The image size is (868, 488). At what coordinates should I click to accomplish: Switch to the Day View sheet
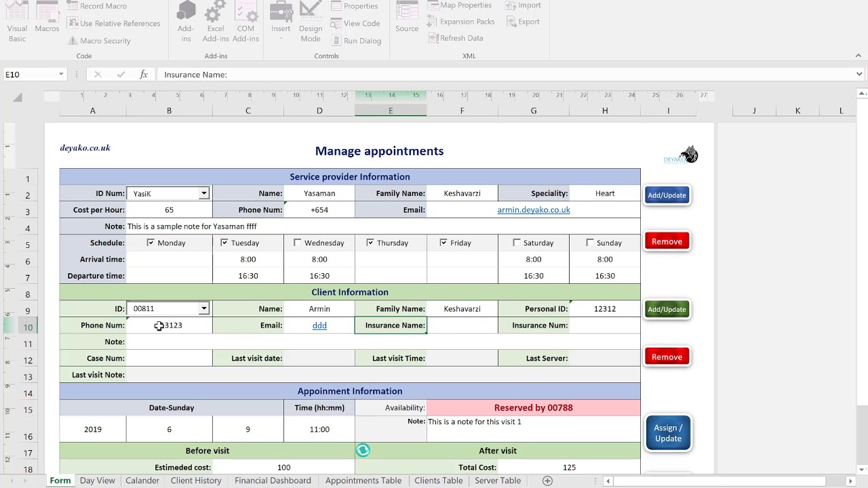[98, 481]
